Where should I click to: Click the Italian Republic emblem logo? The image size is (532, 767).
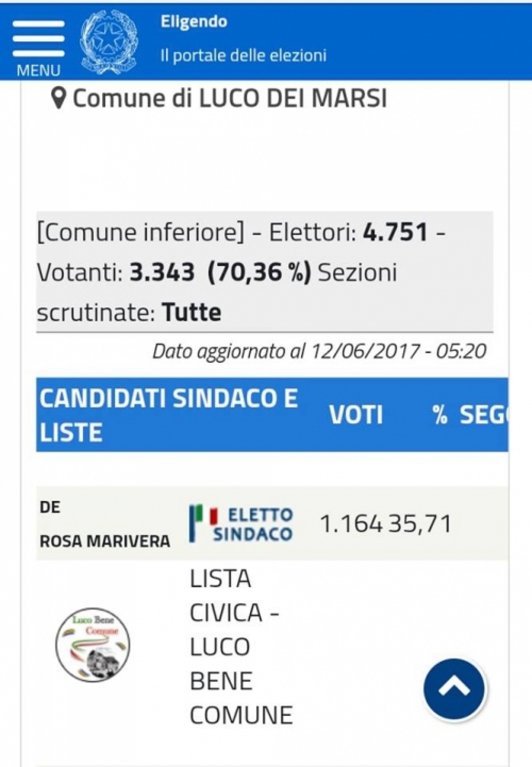pos(109,42)
